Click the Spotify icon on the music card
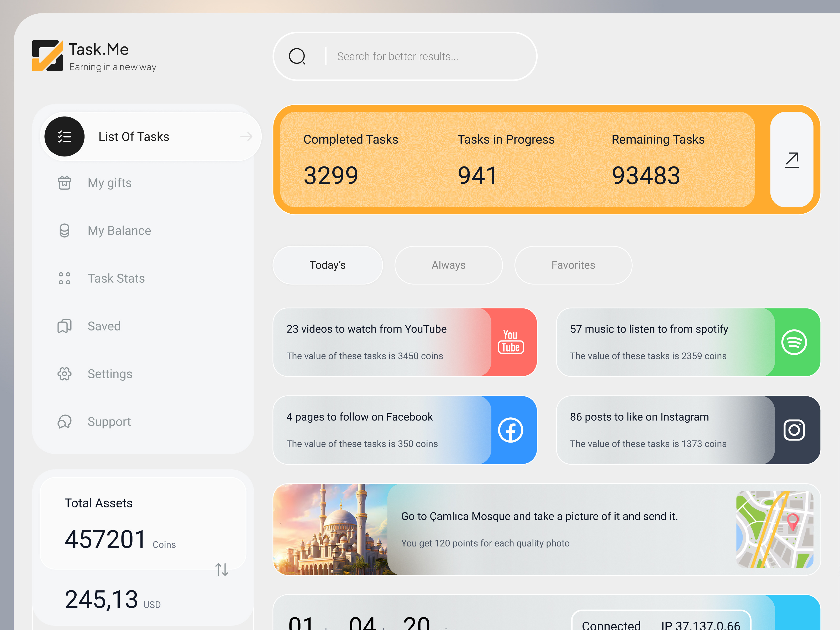The width and height of the screenshot is (840, 630). tap(794, 342)
